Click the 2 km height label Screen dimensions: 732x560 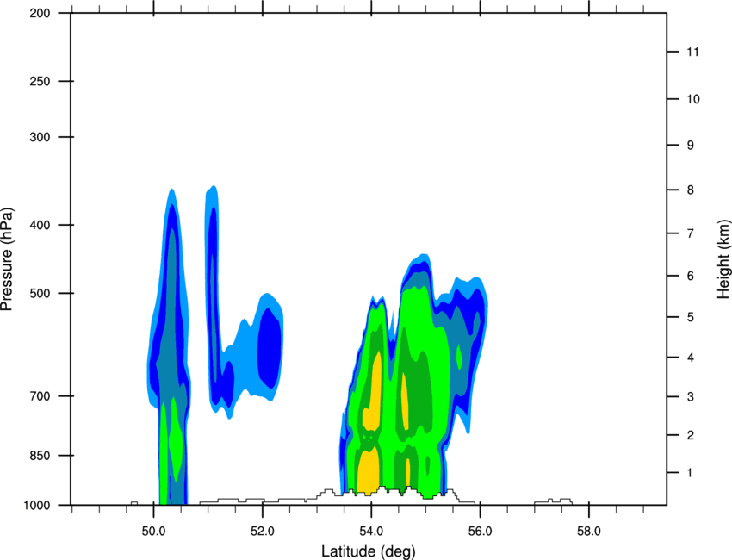click(691, 435)
